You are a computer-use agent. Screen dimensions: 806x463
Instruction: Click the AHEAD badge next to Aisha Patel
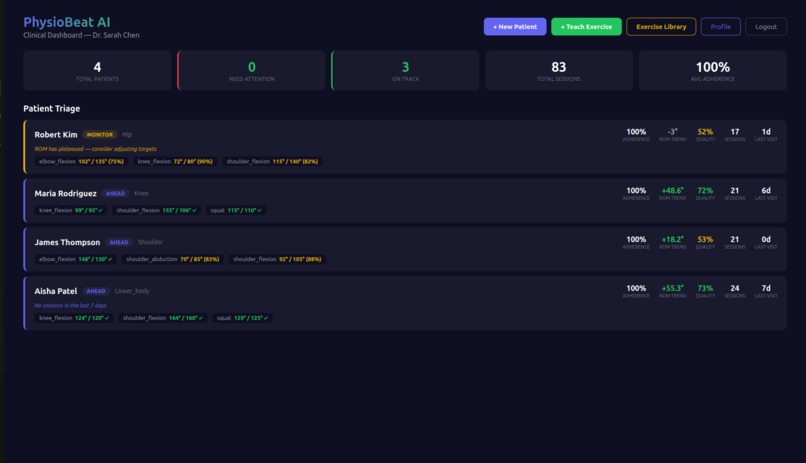96,291
